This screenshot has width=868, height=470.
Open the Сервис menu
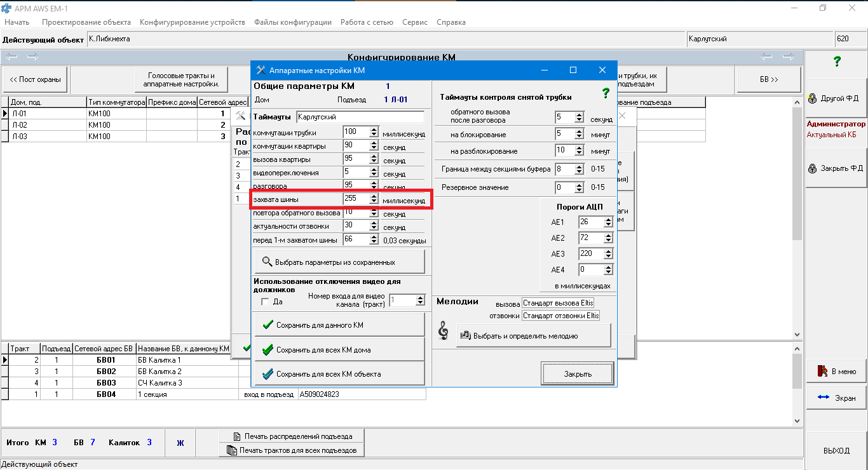point(415,22)
